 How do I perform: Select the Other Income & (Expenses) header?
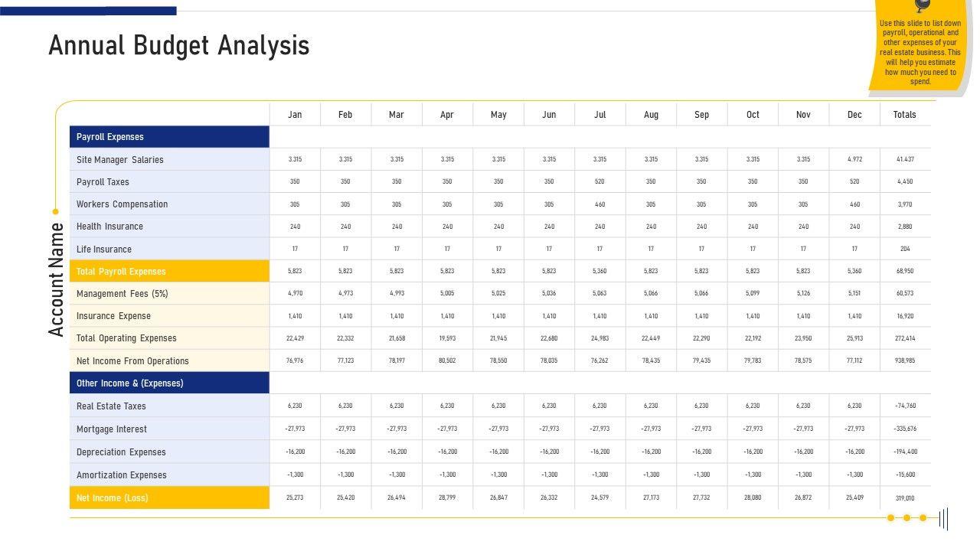130,383
